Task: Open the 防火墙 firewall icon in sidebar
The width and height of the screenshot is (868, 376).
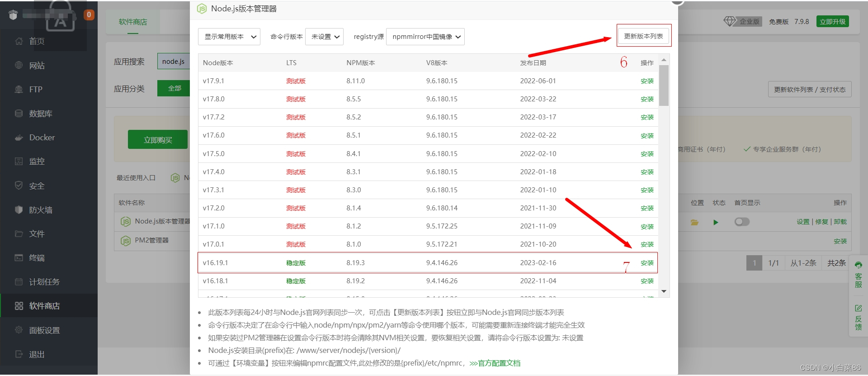Action: click(x=19, y=209)
